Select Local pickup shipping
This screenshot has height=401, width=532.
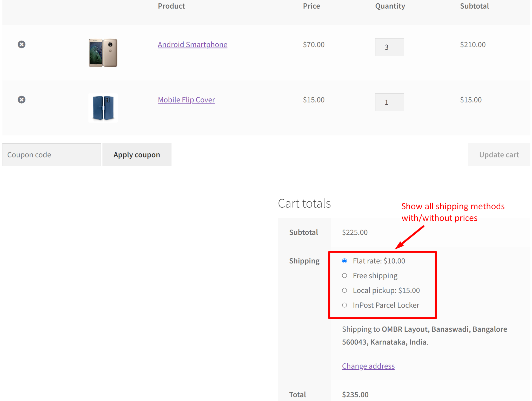(344, 290)
